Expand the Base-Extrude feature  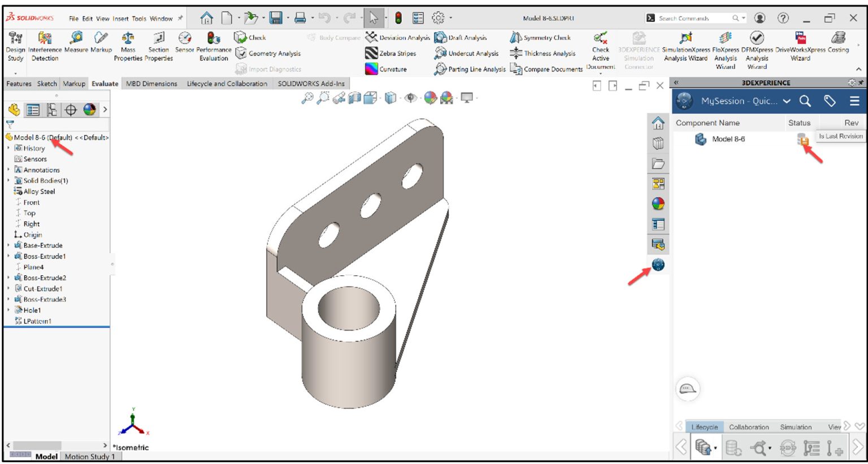[8, 245]
